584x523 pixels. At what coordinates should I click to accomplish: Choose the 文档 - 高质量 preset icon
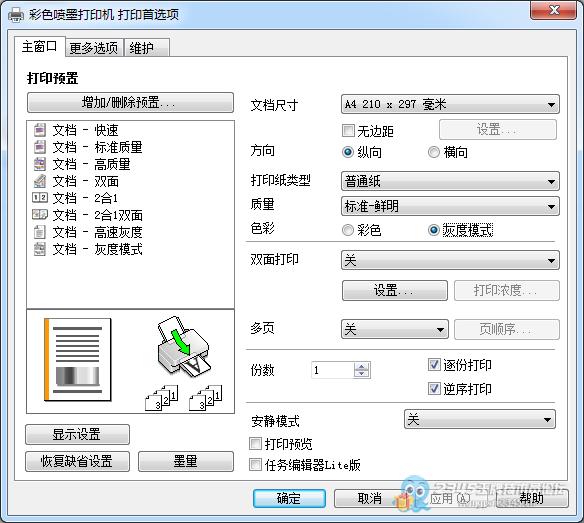point(39,164)
